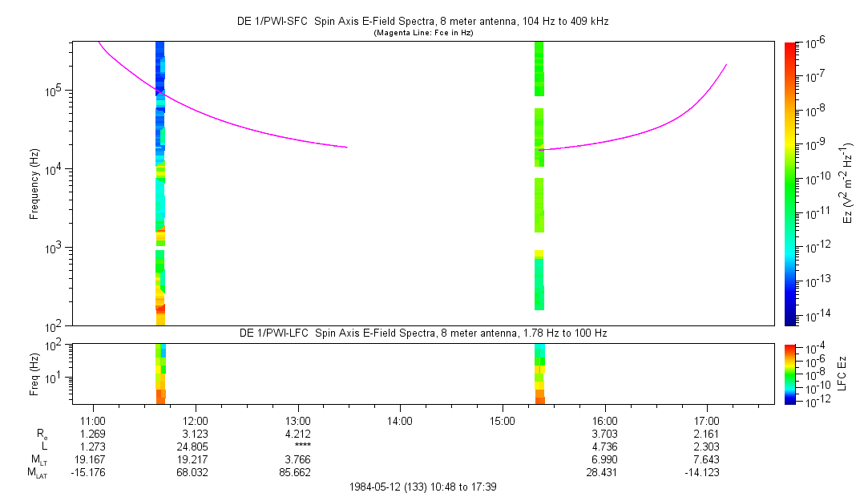Click the 16:00 time axis label
Screen dimensions: 868x497
pos(604,421)
